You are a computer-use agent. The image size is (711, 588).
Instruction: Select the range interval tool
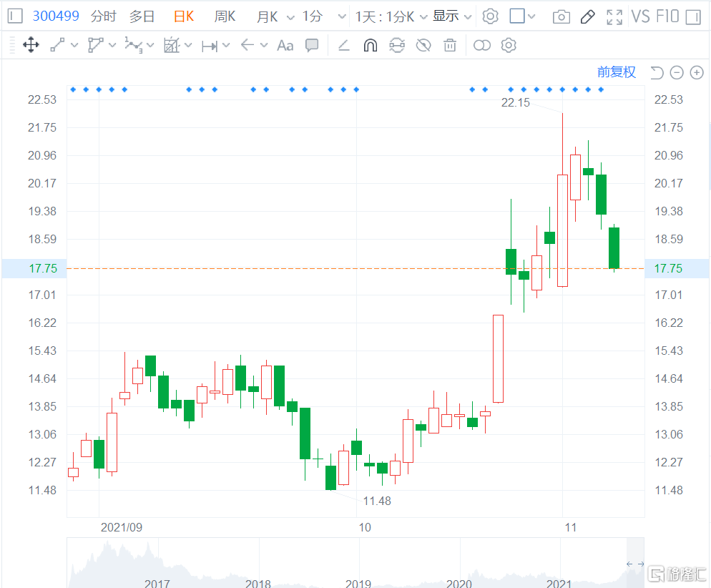click(x=210, y=45)
